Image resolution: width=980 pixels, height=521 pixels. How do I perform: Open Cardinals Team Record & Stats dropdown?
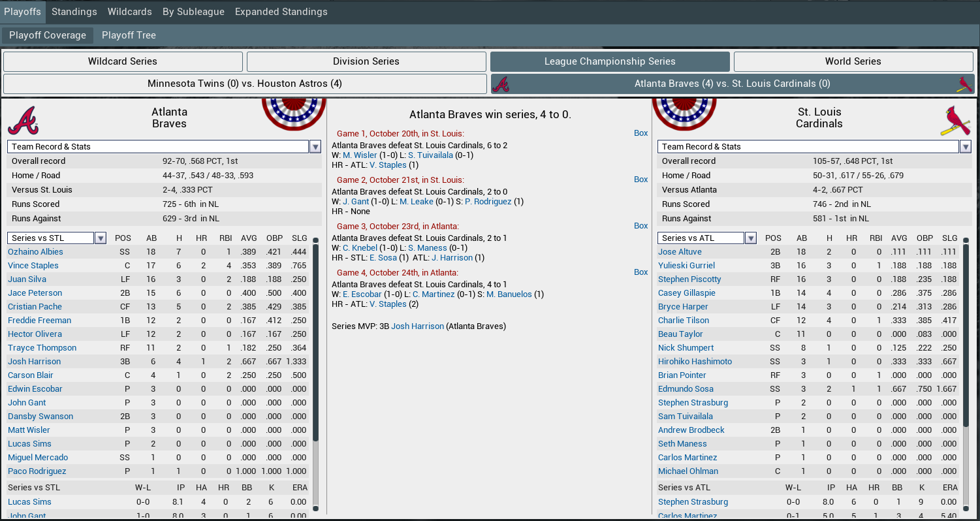[965, 147]
